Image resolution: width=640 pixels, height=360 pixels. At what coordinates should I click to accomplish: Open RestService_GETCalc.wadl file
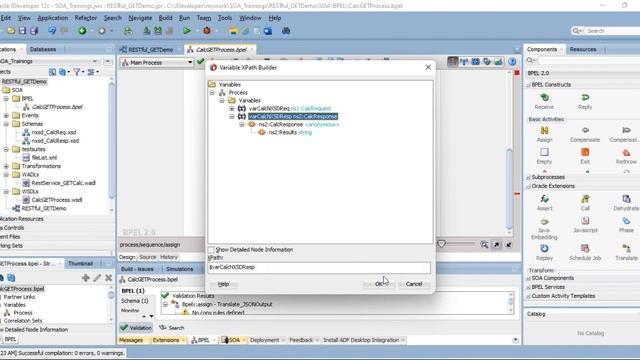(63, 183)
